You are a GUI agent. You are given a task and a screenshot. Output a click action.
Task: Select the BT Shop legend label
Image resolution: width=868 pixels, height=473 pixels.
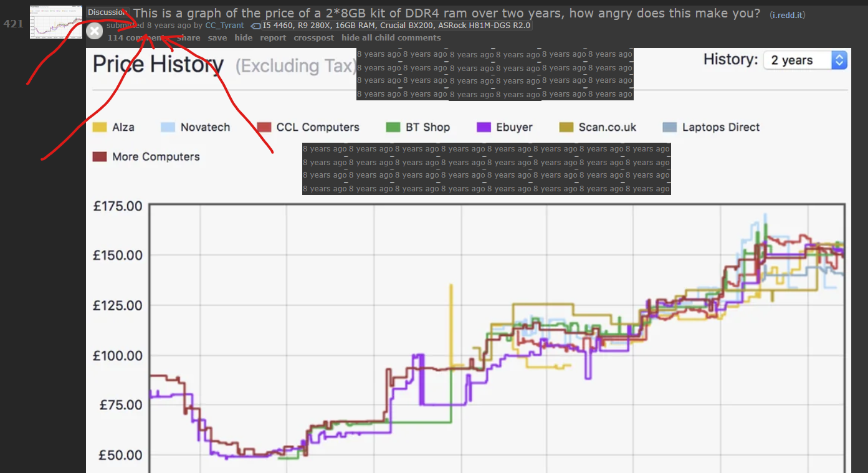(x=427, y=127)
